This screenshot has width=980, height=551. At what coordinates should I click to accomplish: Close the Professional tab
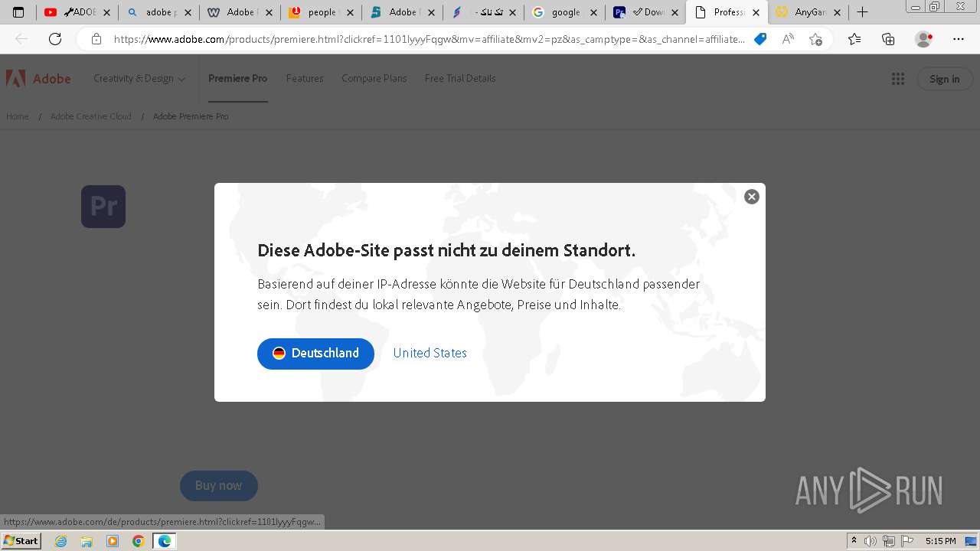pos(756,12)
